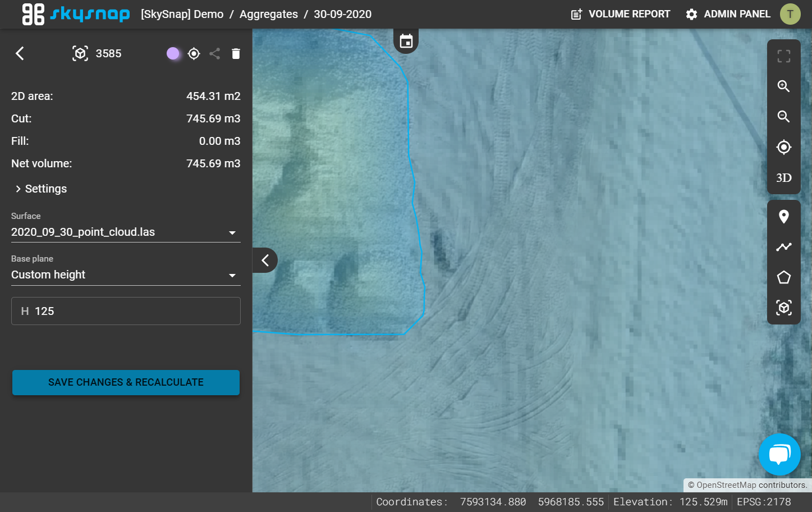Click the Net volume value 745.69 m3
The height and width of the screenshot is (512, 812).
click(x=213, y=163)
